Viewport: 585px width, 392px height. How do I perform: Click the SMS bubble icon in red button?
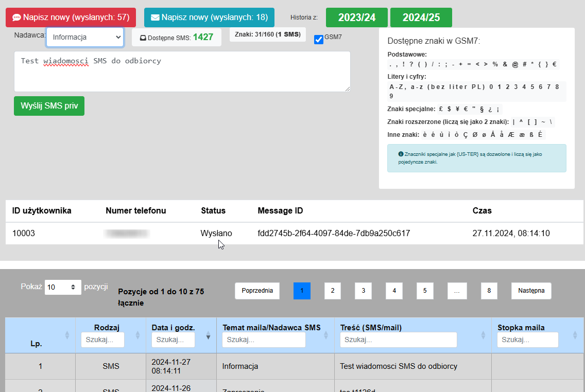point(16,17)
